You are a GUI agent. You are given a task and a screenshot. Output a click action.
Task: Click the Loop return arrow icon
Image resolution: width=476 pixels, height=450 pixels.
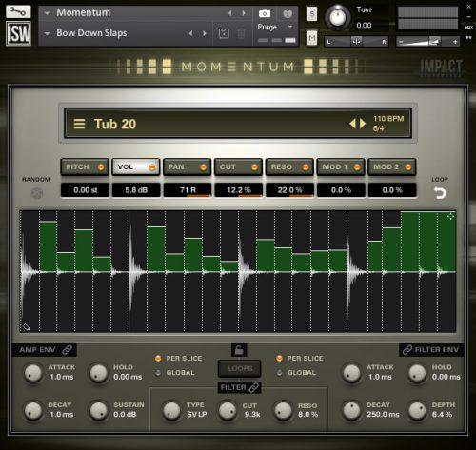(440, 193)
